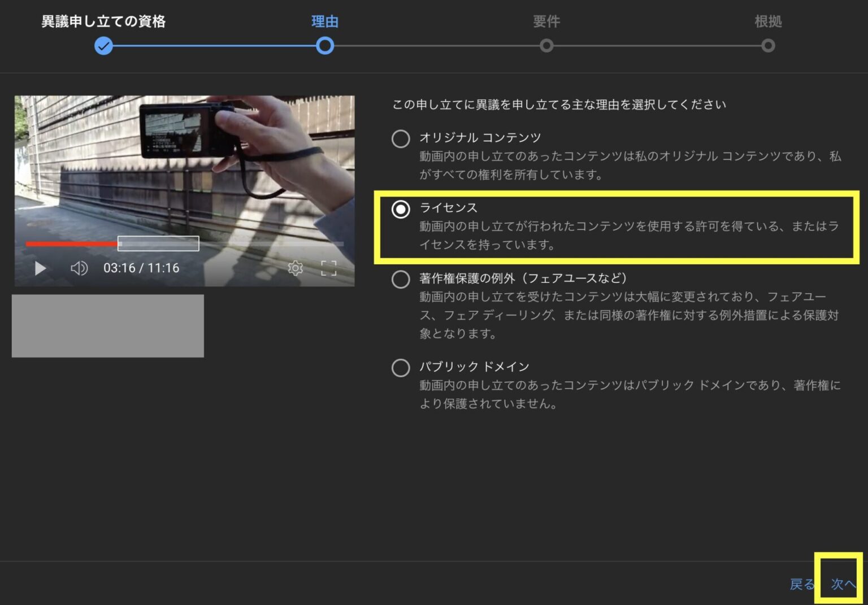Click the completed checkmark on 異議申し立ての資格 step
The width and height of the screenshot is (868, 605).
coord(103,46)
